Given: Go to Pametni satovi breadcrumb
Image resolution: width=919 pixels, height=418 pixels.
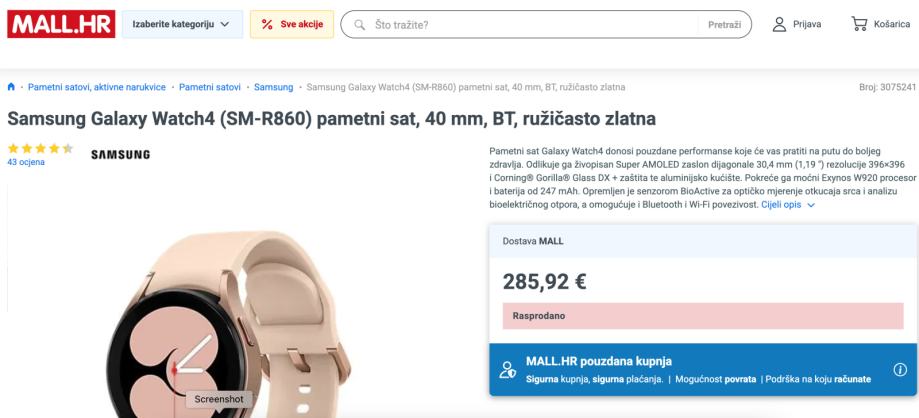Looking at the screenshot, I should [210, 87].
